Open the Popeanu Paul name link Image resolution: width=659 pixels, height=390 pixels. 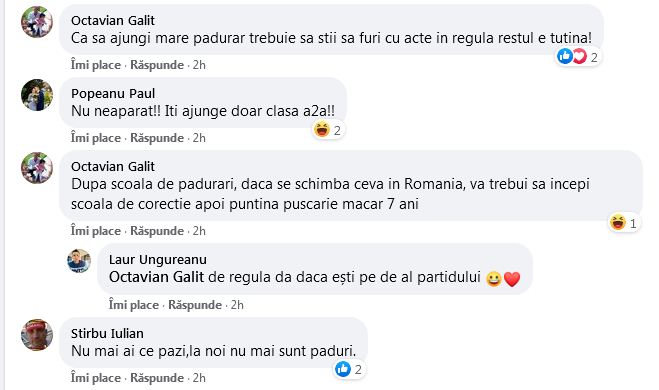tap(113, 93)
